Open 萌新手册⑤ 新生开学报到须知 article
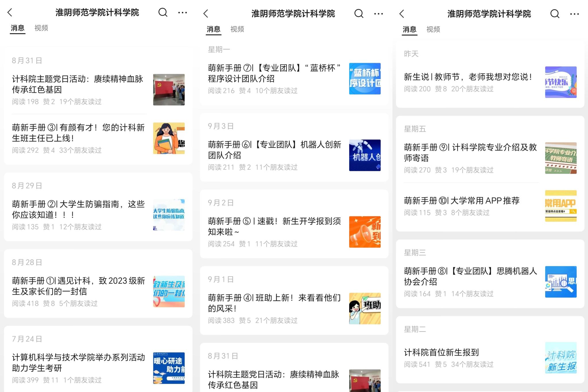 pos(274,226)
